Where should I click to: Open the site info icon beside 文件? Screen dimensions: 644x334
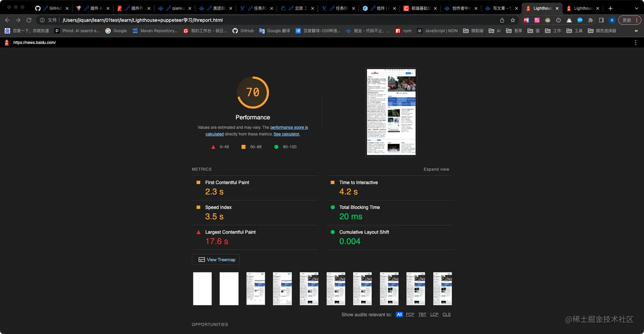[42, 20]
